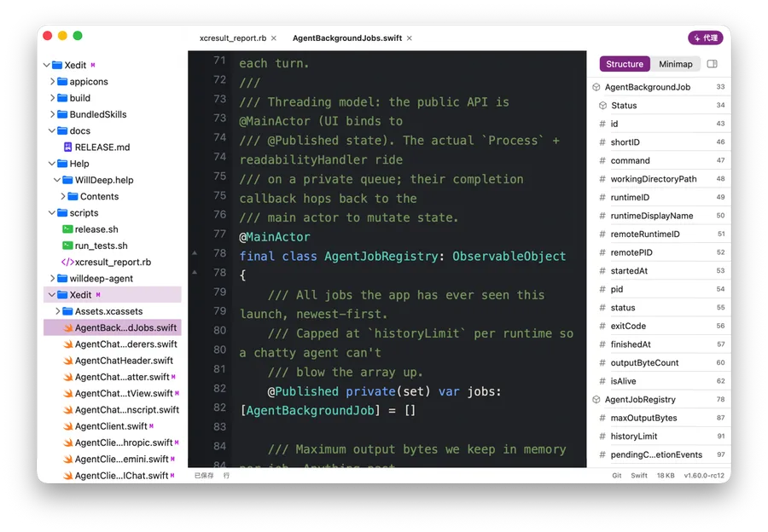Open the xcresult_report.rb tab
This screenshot has height=532, width=768.
[233, 38]
